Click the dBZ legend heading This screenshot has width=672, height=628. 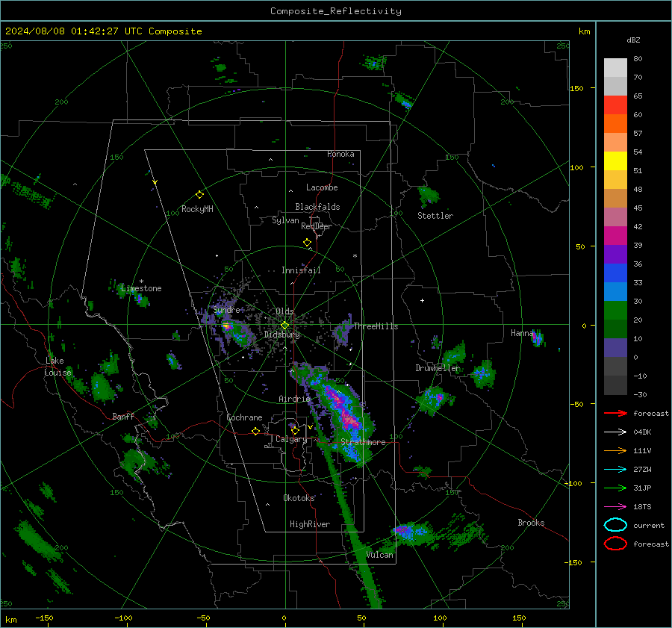pyautogui.click(x=633, y=40)
